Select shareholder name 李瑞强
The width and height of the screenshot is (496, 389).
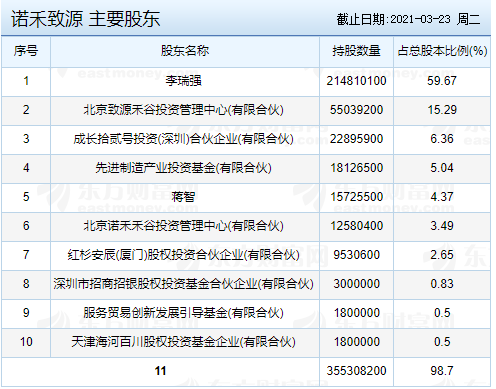183,81
